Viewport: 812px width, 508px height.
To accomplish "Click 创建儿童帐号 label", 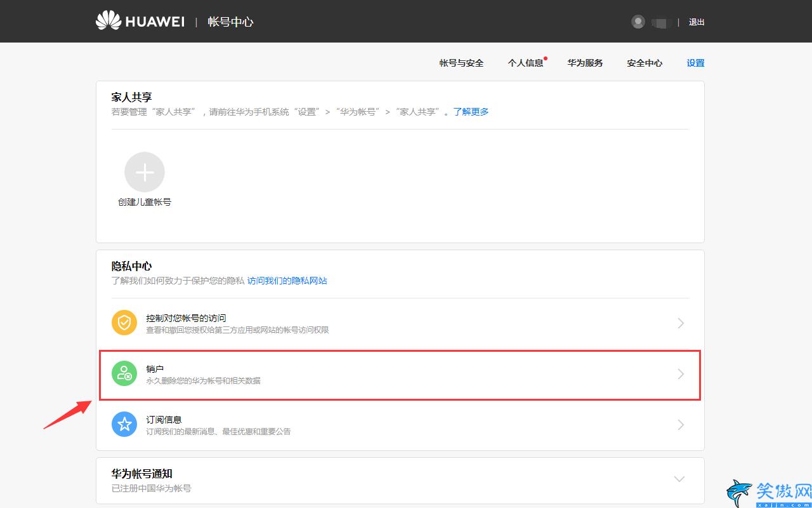I will [145, 202].
